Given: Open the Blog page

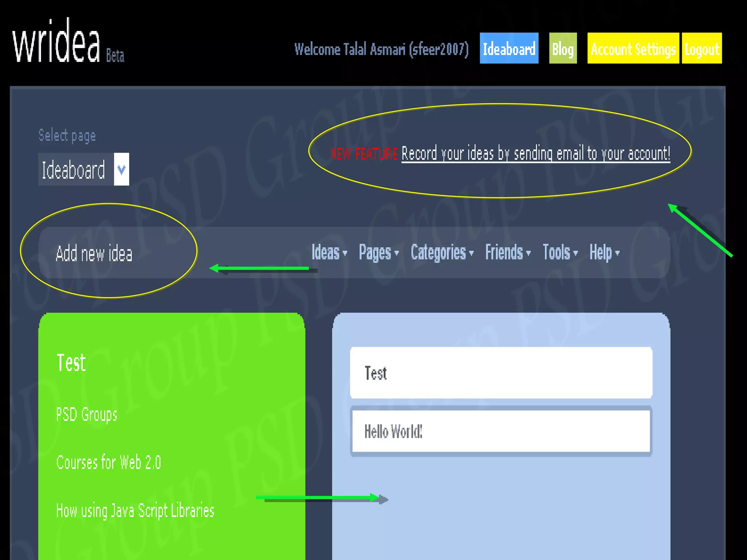Looking at the screenshot, I should (563, 48).
